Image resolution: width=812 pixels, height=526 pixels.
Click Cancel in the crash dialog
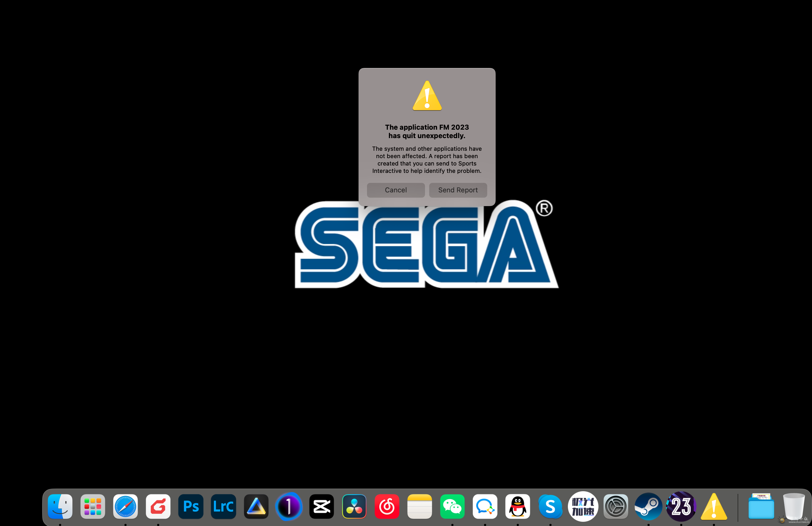(x=396, y=190)
